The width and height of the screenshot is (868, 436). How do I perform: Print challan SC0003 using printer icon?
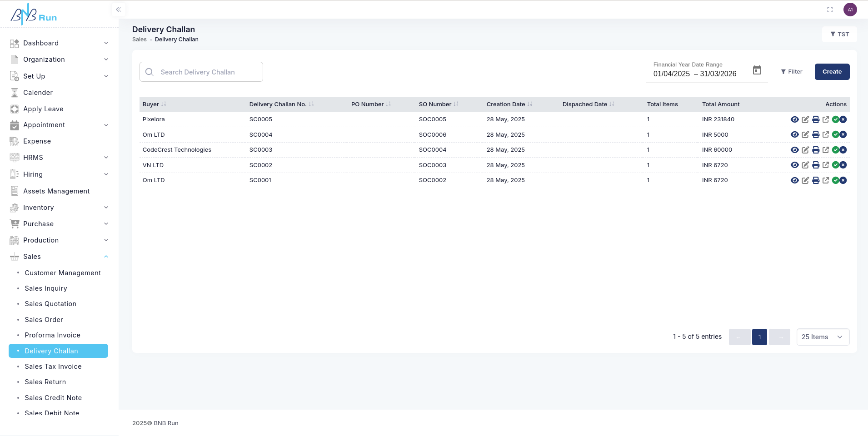(x=816, y=150)
